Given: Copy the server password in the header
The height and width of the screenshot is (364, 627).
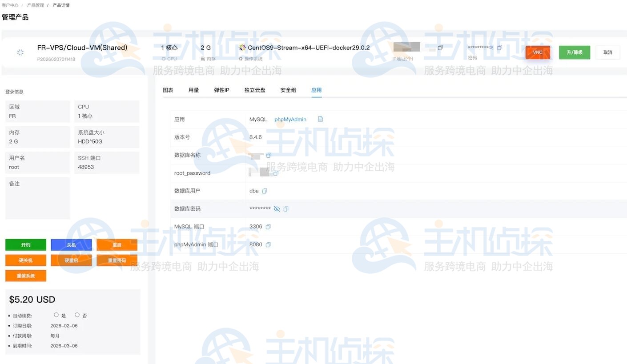Looking at the screenshot, I should tap(499, 47).
